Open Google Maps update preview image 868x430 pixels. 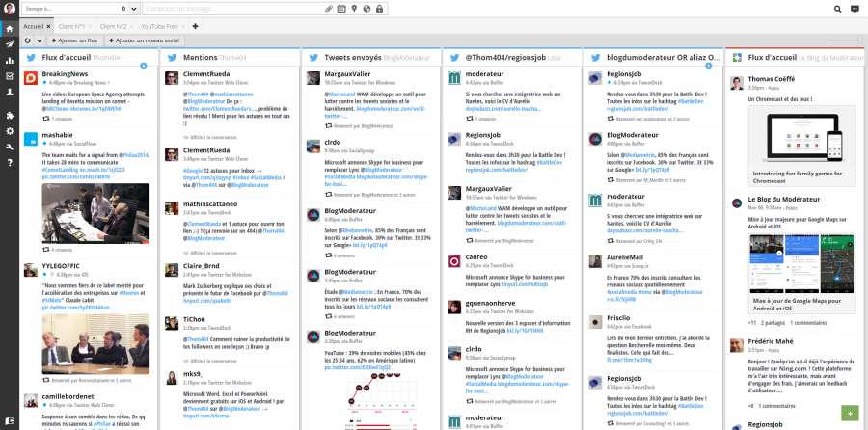coord(801,263)
